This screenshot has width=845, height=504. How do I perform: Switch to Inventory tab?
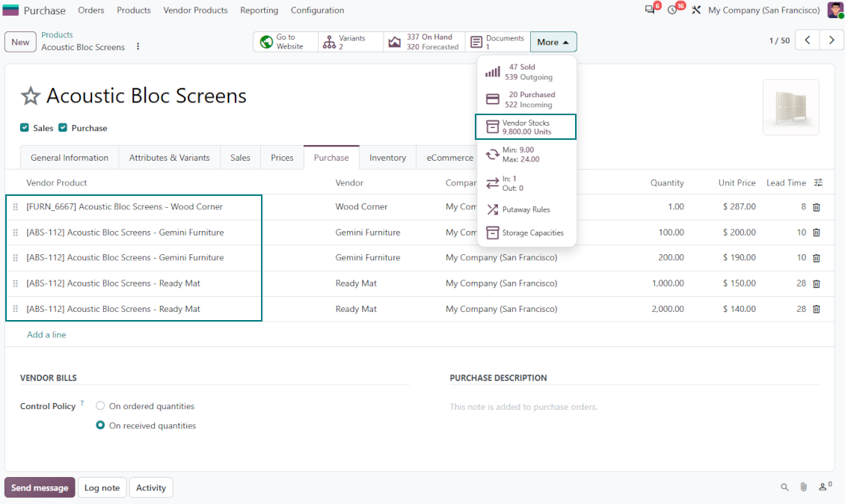coord(387,157)
